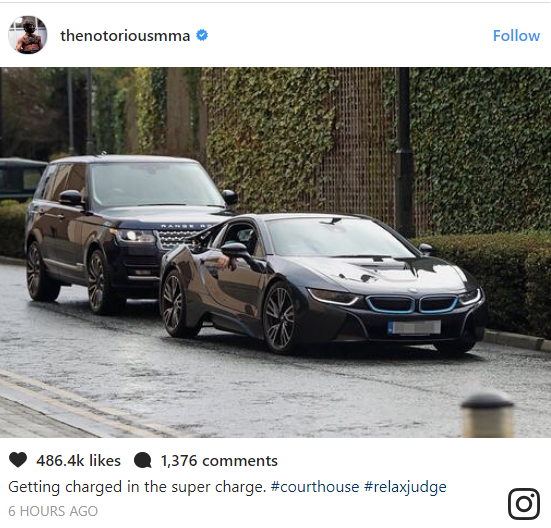Click the comment bubble icon
Screen dimensions: 551x528
tap(143, 460)
